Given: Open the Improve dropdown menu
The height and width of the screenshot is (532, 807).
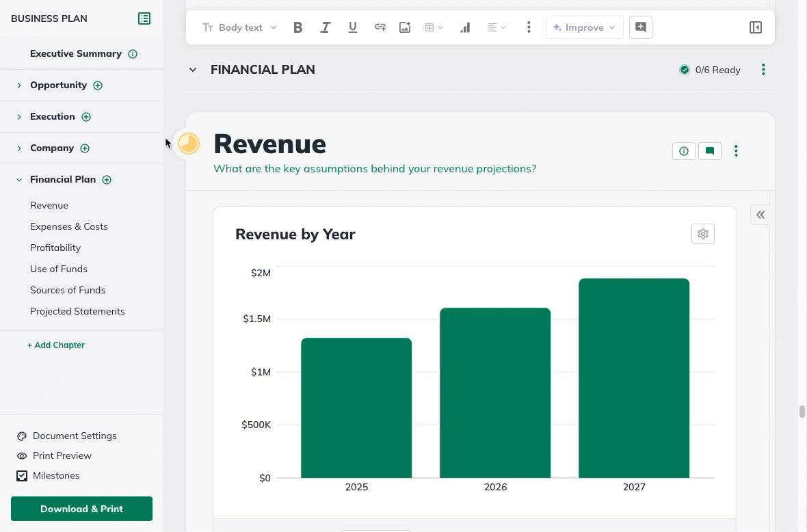Looking at the screenshot, I should click(x=584, y=27).
